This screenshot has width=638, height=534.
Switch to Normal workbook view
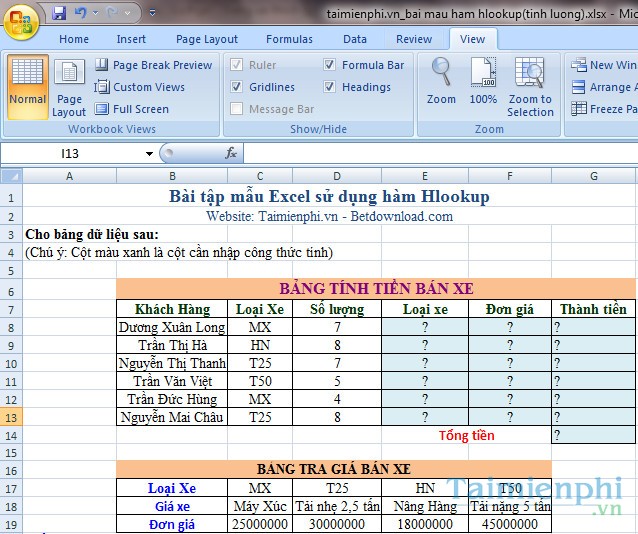point(28,87)
